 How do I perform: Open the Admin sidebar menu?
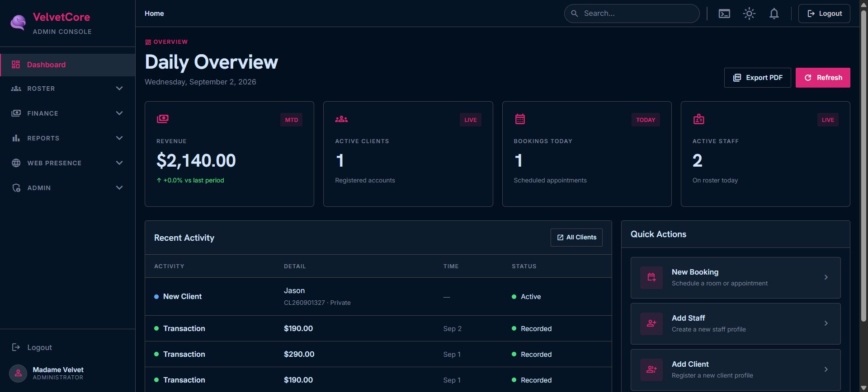(x=68, y=188)
